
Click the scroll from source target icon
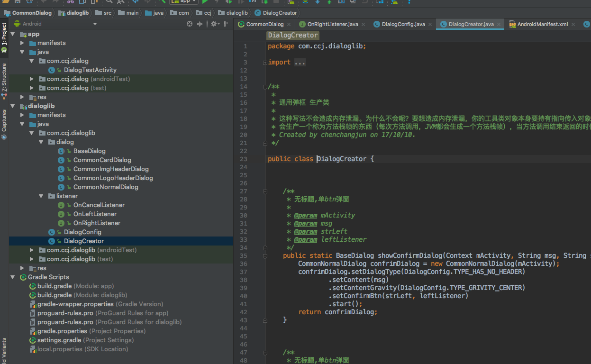pos(190,24)
